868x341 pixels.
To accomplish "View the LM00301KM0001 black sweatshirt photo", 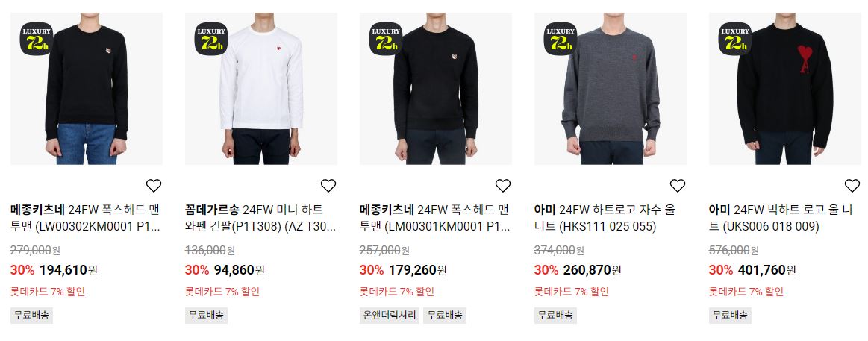I will pos(436,89).
